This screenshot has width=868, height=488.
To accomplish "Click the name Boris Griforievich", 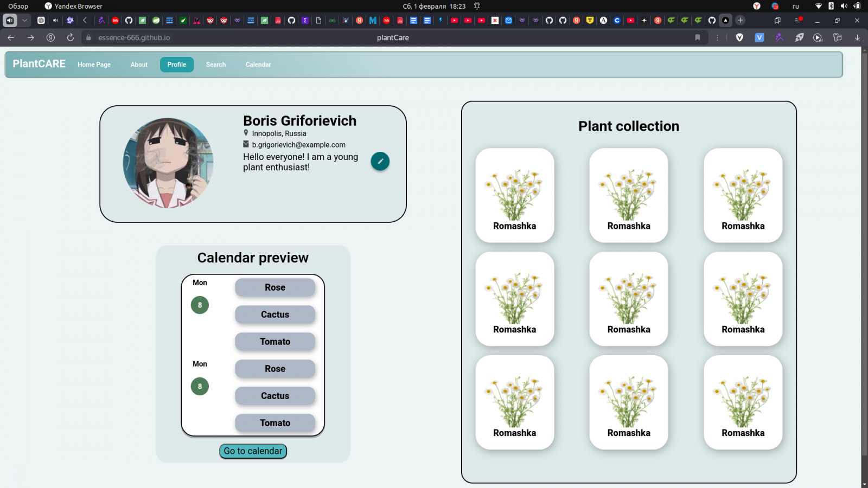I will click(x=300, y=121).
